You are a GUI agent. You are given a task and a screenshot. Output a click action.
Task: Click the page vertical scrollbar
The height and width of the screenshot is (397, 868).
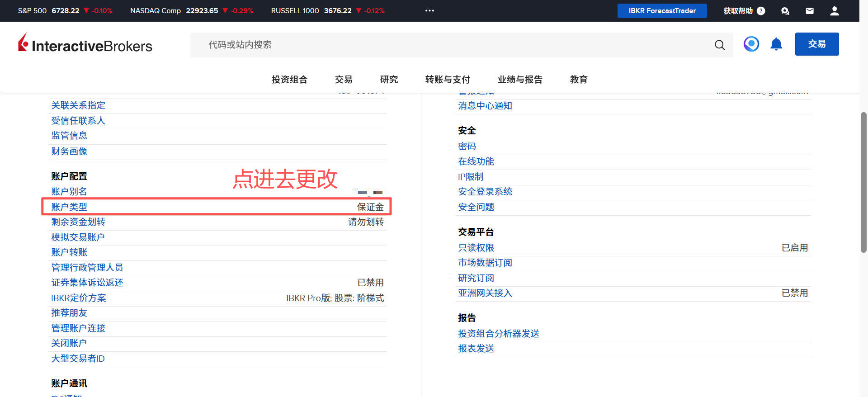point(863,181)
